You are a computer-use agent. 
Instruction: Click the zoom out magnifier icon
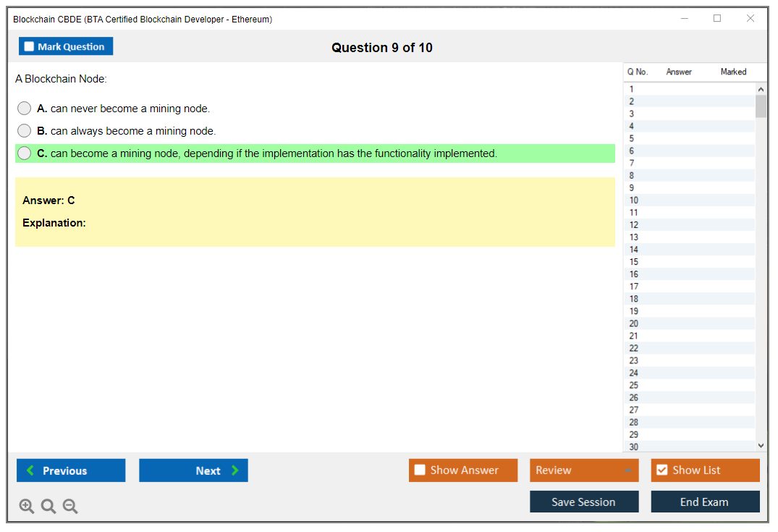click(70, 507)
